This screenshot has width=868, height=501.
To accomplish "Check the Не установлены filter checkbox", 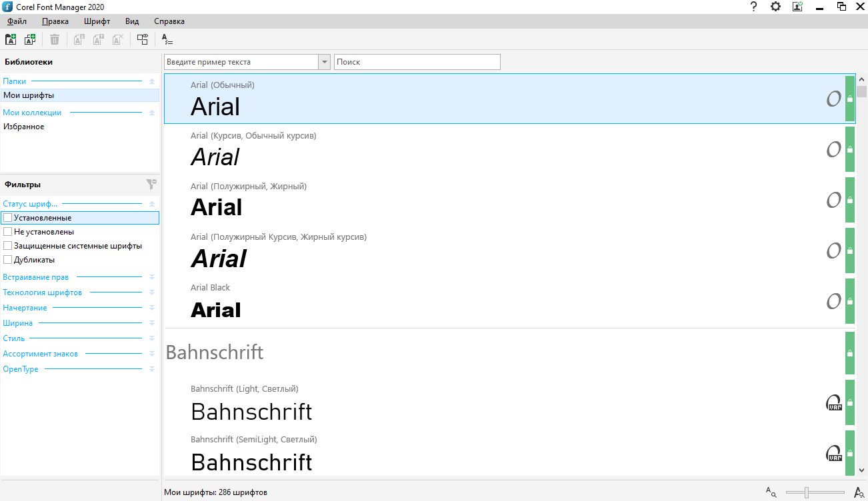I will [8, 232].
